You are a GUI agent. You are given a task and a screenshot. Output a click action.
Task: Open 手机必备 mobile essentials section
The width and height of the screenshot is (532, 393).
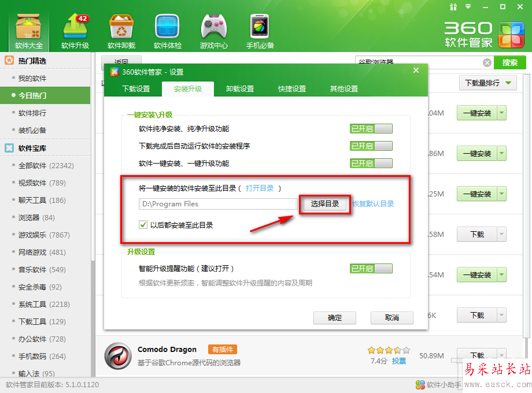(x=258, y=29)
